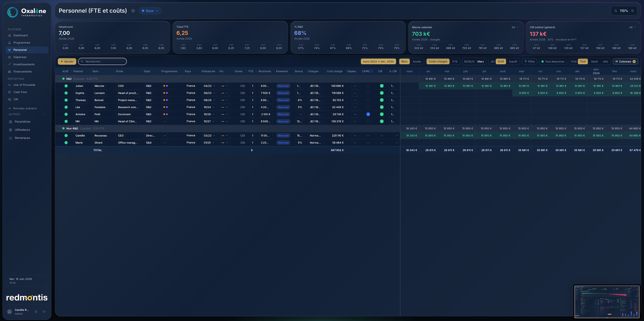644x321 pixels.
Task: Open the Colonnes button
Action: pyautogui.click(x=626, y=62)
